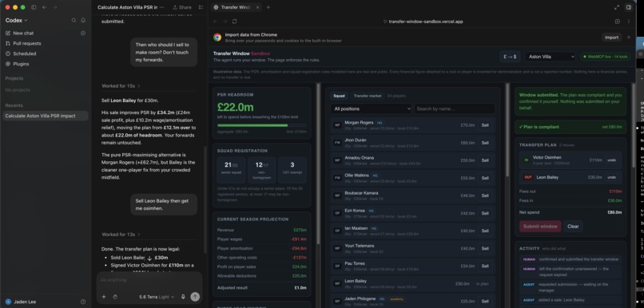Undo the Leon Bailey sale
Screen dimensions: 644x308
pos(611,177)
